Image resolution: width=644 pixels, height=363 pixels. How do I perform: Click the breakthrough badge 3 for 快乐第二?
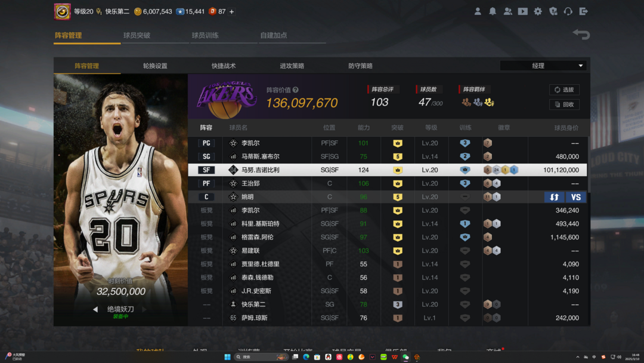click(398, 304)
